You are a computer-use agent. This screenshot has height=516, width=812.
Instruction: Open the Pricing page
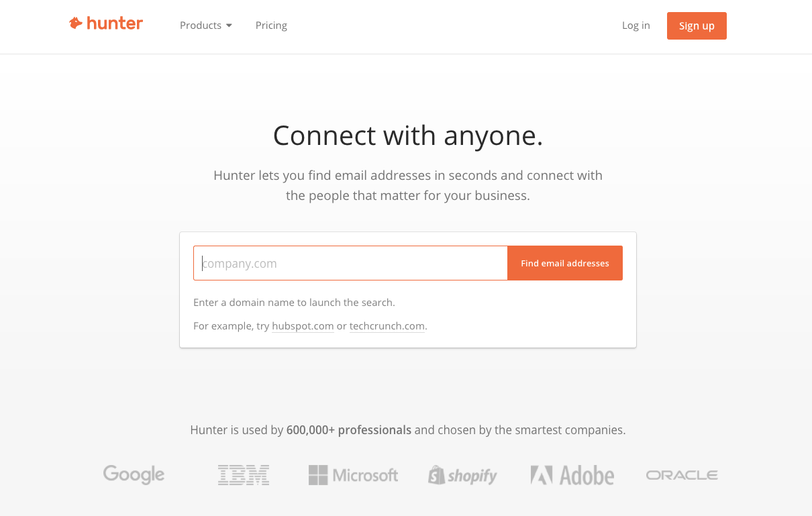271,25
